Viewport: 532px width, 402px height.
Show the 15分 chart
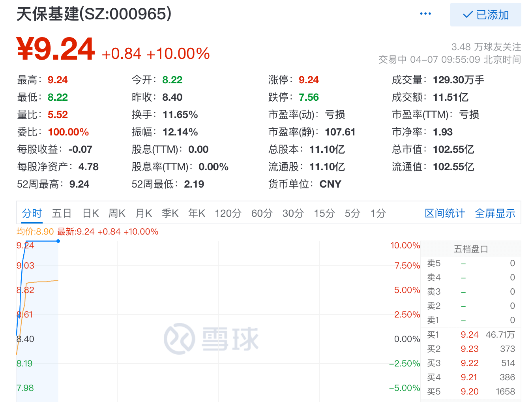tap(324, 213)
